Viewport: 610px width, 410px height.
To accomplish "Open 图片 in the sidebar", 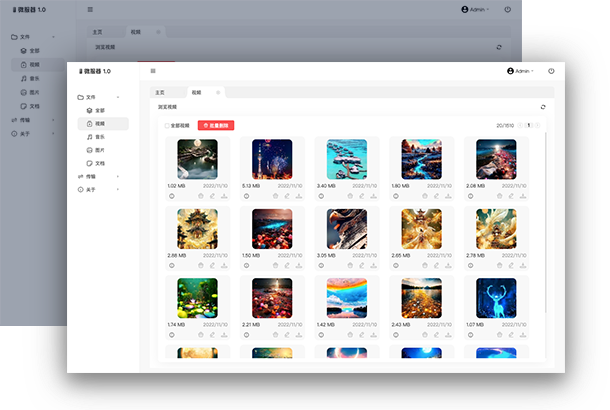I will pyautogui.click(x=99, y=149).
